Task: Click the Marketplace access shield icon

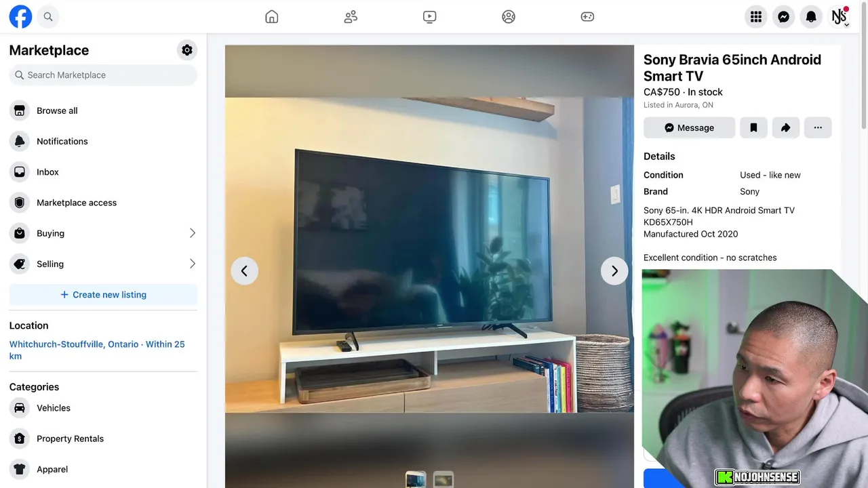Action: coord(20,203)
